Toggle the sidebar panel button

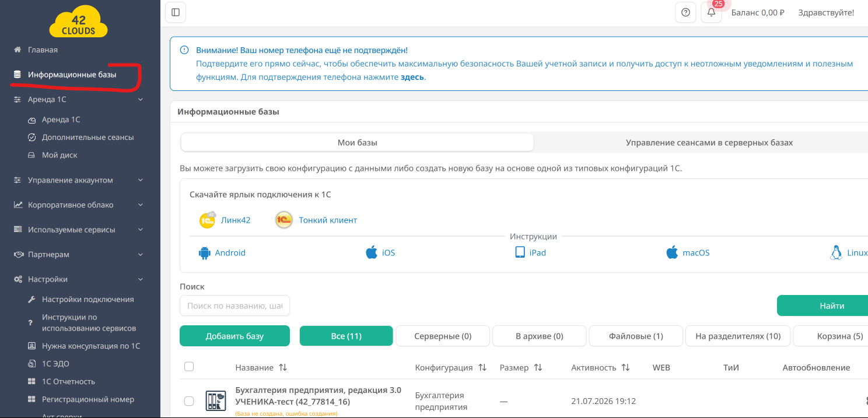point(176,12)
